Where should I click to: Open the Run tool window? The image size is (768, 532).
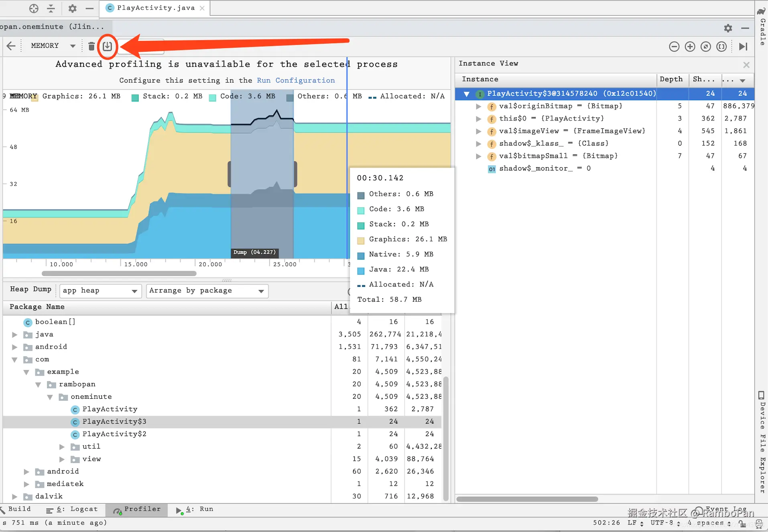click(195, 509)
